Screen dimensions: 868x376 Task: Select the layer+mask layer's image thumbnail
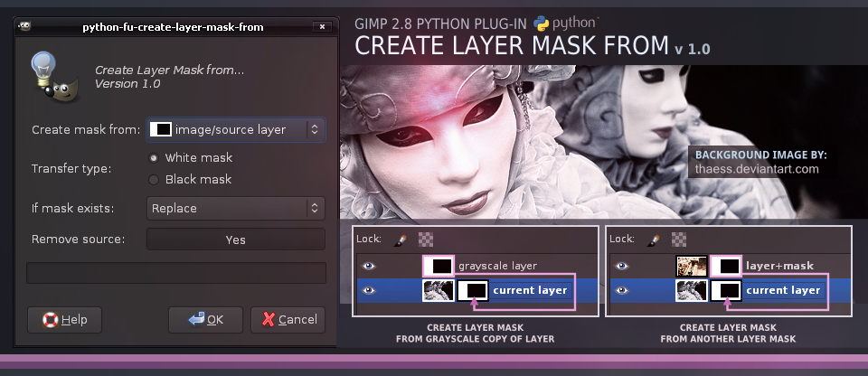692,266
